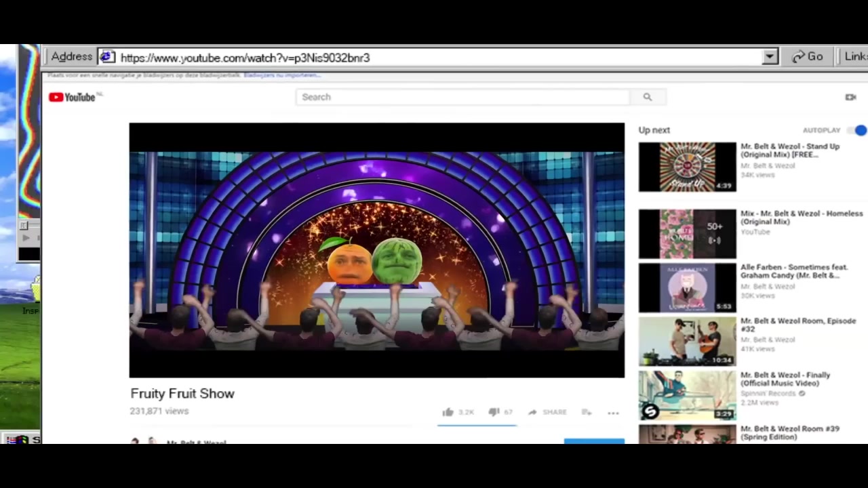Open the three-dot more actions menu
This screenshot has height=488, width=868.
[x=613, y=413]
